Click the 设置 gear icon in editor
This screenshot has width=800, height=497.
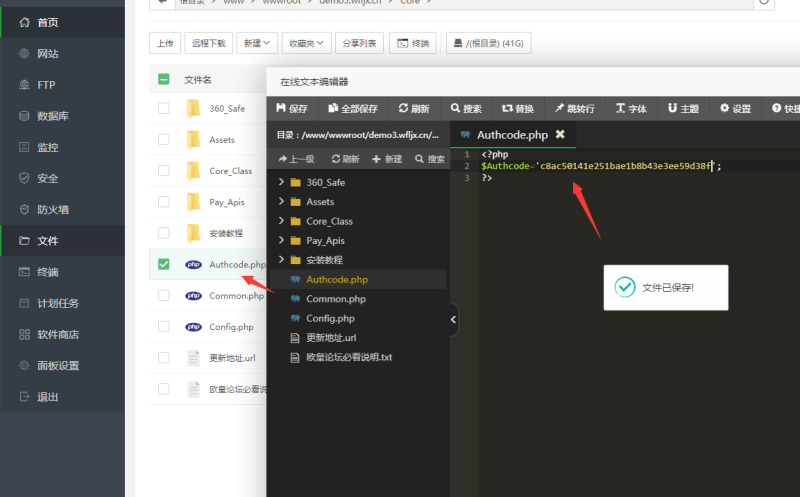click(x=724, y=108)
